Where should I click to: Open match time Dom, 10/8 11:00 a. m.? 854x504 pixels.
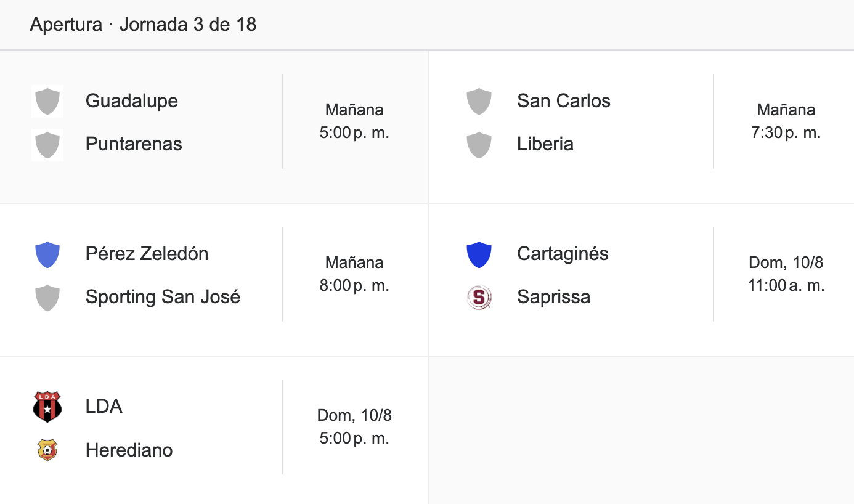[786, 274]
